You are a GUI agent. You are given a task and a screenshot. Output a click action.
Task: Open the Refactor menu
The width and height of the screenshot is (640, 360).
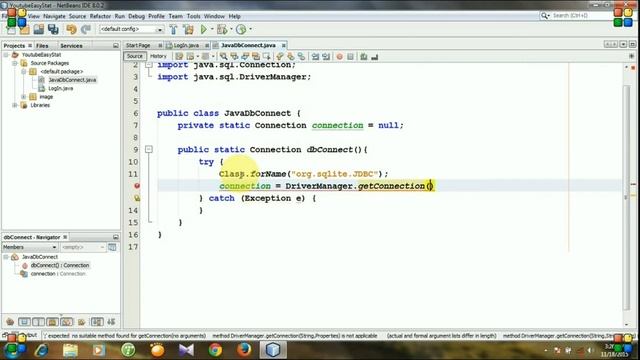coord(100,16)
